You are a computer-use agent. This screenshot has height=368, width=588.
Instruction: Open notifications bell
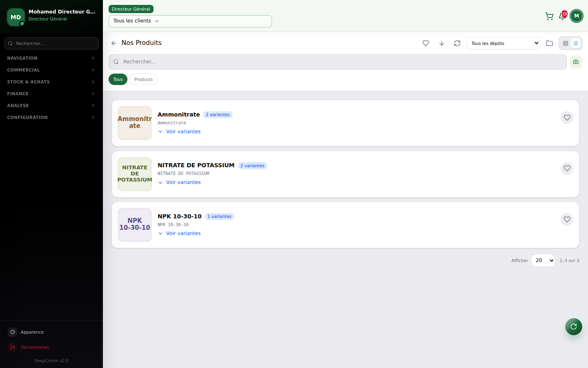point(563,16)
